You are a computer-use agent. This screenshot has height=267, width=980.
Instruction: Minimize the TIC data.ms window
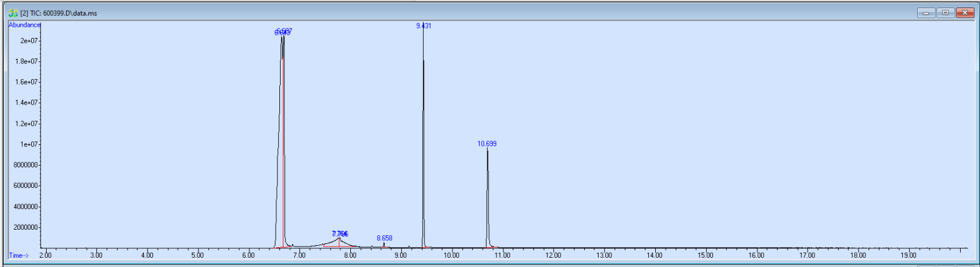(926, 12)
